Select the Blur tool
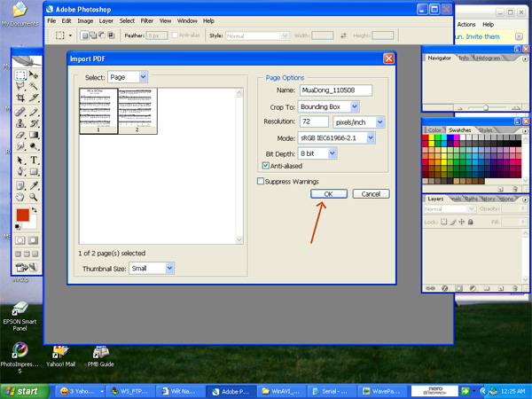This screenshot has height=399, width=532. point(20,146)
